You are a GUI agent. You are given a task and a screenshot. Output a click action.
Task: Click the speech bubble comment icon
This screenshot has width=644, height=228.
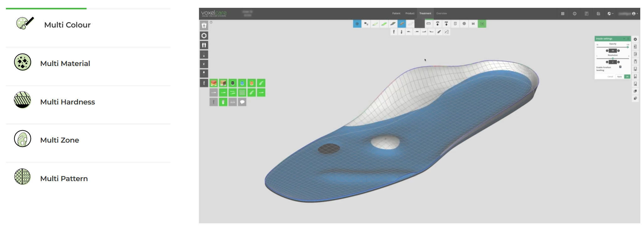tap(242, 102)
